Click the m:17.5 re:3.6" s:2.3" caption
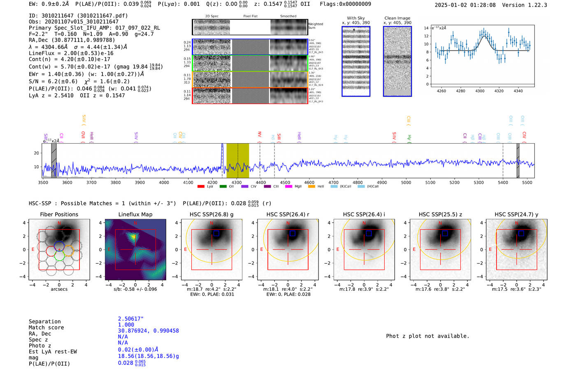Image resolution: width=576 pixels, height=392 pixels. pyautogui.click(x=517, y=289)
